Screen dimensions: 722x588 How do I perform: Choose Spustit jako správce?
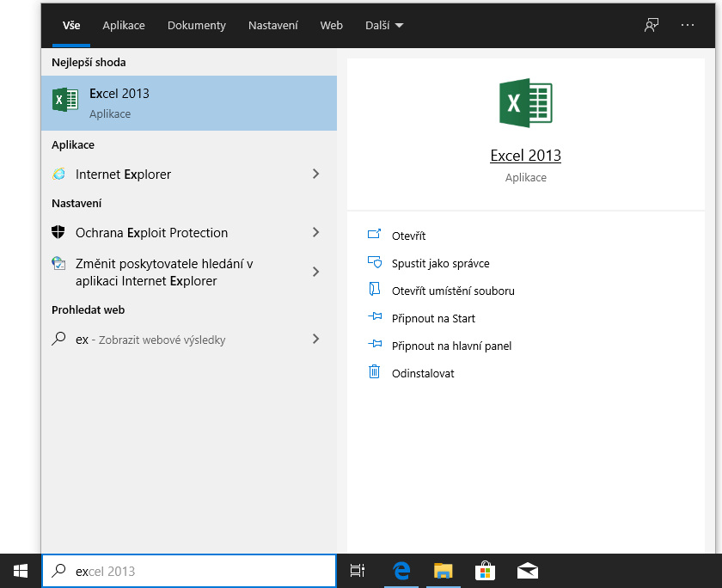pos(440,263)
